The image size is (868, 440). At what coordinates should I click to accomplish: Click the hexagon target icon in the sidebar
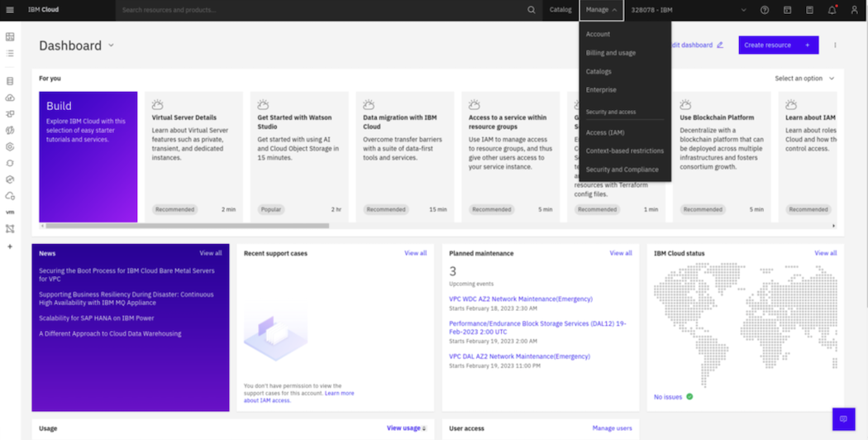click(x=10, y=147)
